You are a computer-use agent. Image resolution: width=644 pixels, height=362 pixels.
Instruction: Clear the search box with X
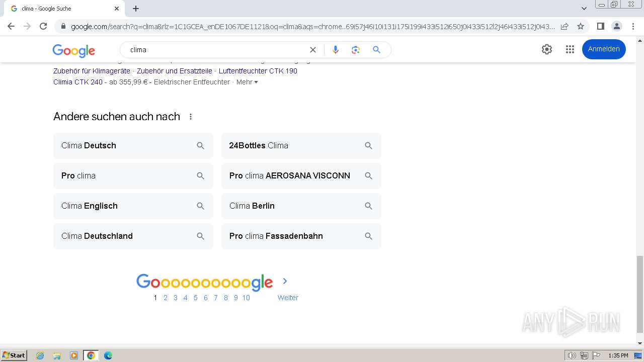(x=313, y=50)
